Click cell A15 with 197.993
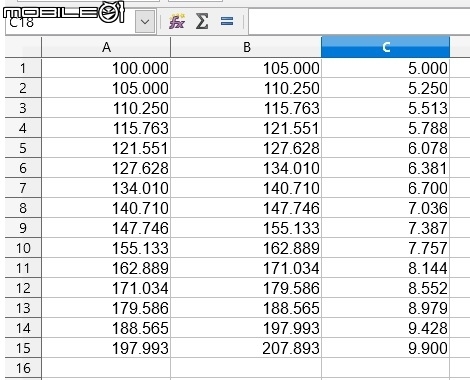Screen dimensions: 470x380 106,348
